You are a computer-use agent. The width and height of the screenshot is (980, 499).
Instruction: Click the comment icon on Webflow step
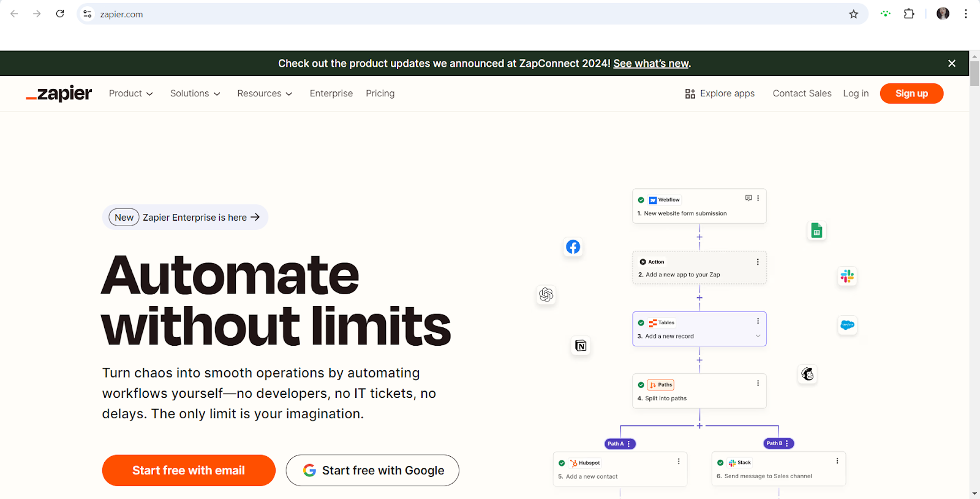pos(748,198)
